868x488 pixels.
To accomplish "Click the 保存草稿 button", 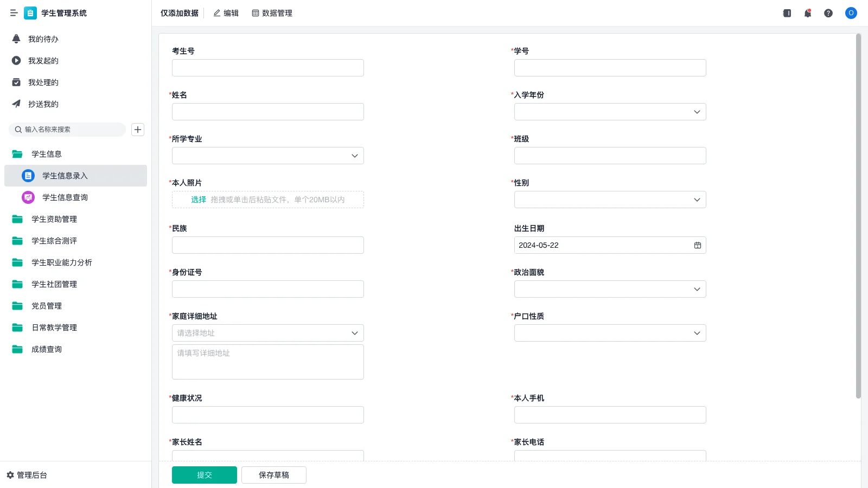I will [x=273, y=474].
